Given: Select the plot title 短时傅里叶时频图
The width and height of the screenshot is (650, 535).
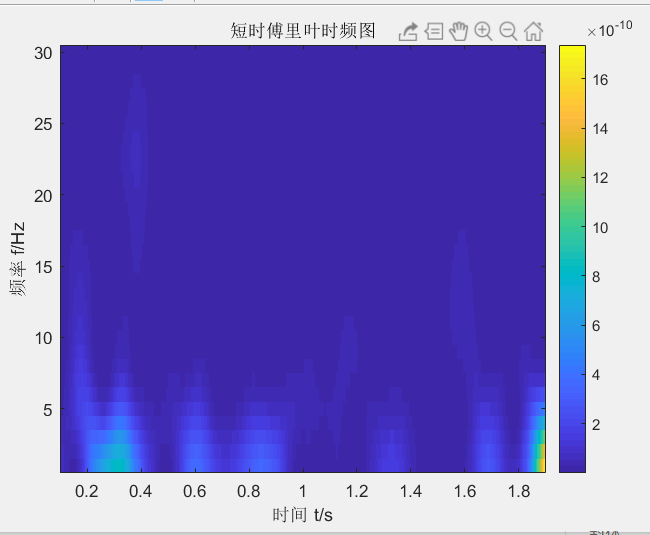Looking at the screenshot, I should (303, 31).
